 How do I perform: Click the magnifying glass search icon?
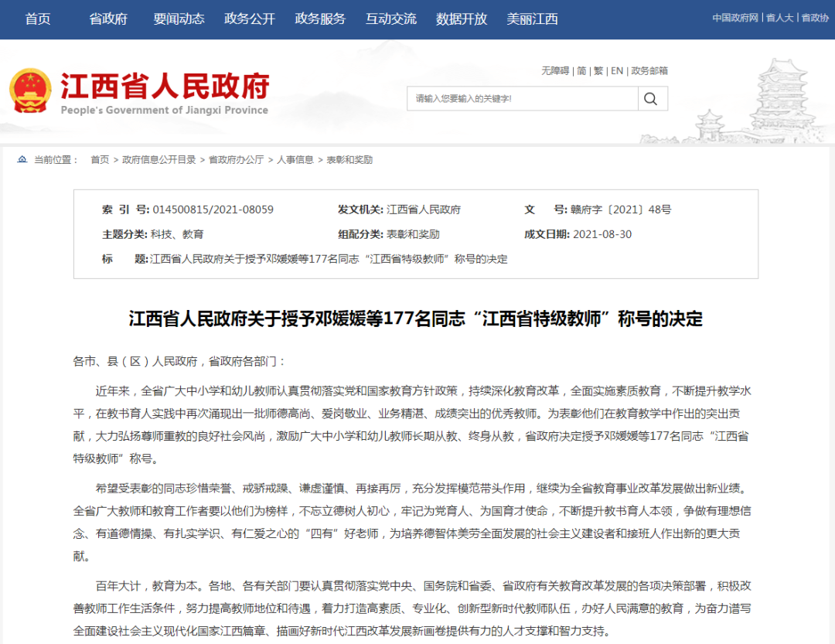coord(652,98)
